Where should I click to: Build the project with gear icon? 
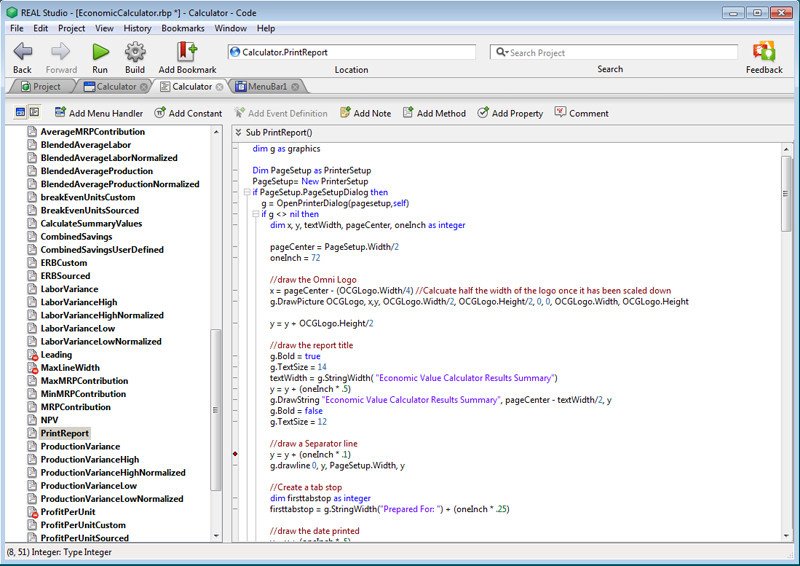[x=135, y=51]
